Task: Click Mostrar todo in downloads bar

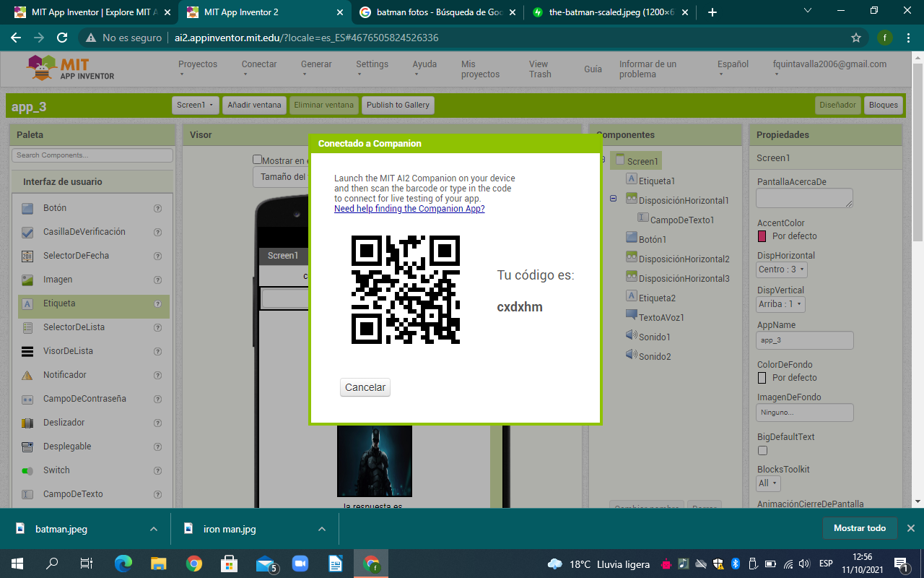Action: click(860, 528)
